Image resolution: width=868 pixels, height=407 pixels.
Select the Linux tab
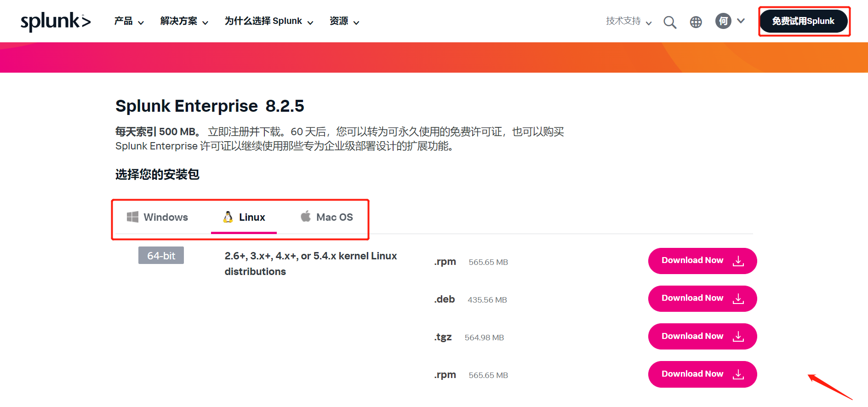tap(244, 217)
